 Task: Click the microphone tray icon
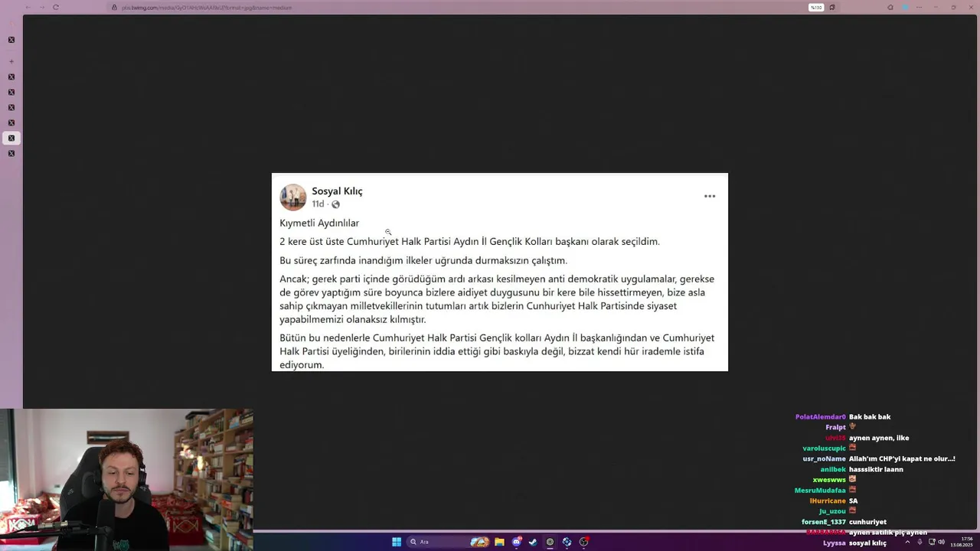tap(920, 542)
